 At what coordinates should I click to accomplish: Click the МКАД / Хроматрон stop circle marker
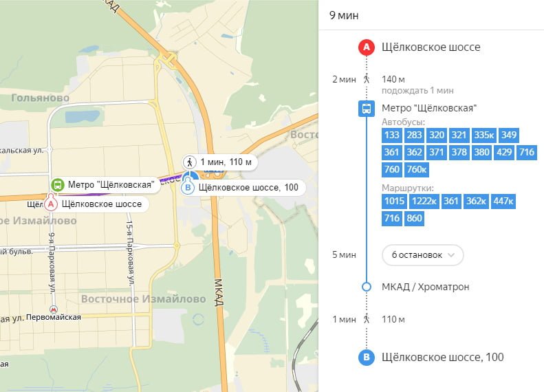click(x=367, y=287)
